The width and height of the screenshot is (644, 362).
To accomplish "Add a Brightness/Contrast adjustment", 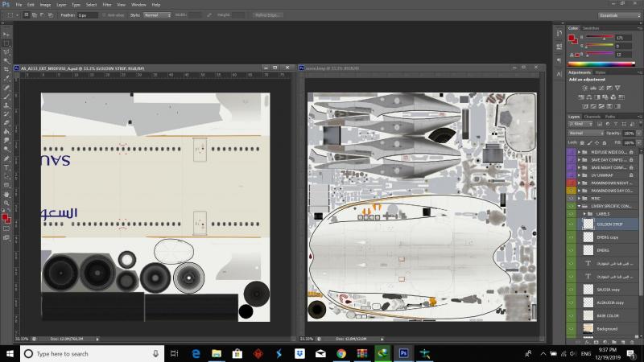I will click(x=585, y=88).
